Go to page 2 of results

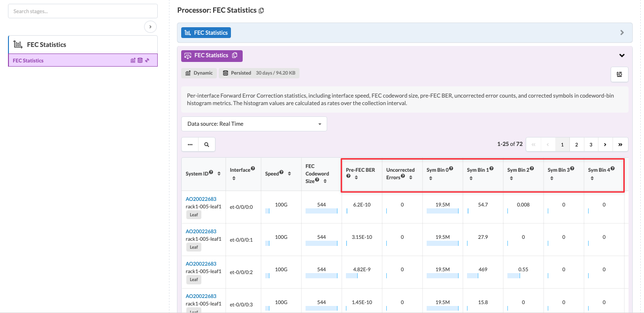click(x=576, y=145)
